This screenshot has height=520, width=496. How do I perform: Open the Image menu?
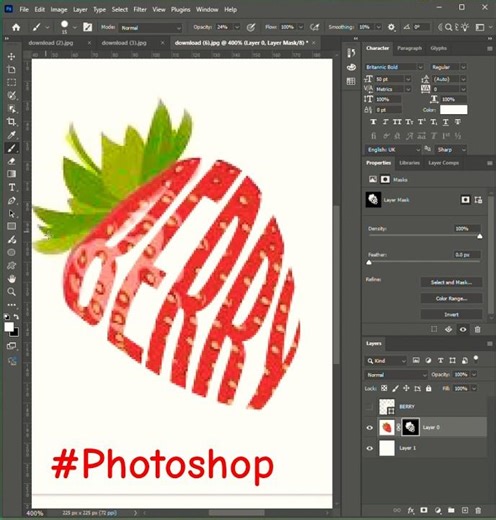point(59,9)
